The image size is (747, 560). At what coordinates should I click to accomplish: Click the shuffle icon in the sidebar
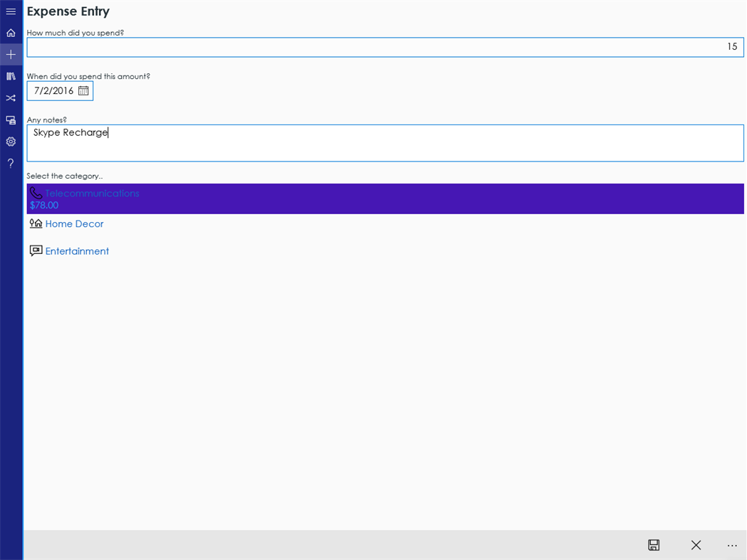click(x=10, y=97)
